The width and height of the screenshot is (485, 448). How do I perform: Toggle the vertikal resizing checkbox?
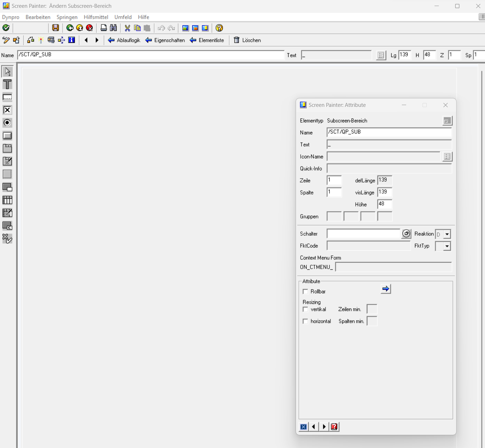click(305, 309)
